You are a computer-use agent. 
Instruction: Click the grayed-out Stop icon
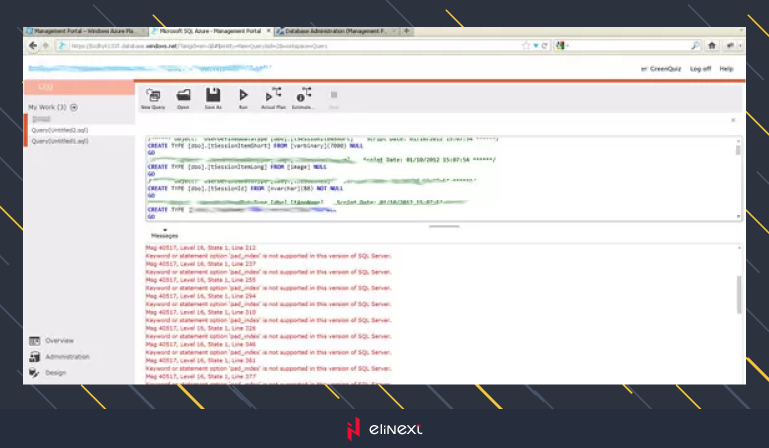[x=334, y=97]
